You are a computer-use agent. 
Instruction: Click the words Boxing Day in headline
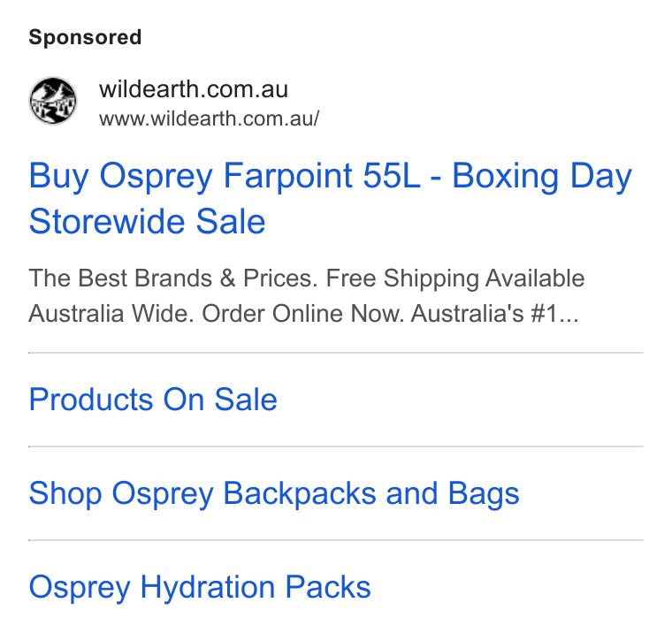(x=542, y=176)
